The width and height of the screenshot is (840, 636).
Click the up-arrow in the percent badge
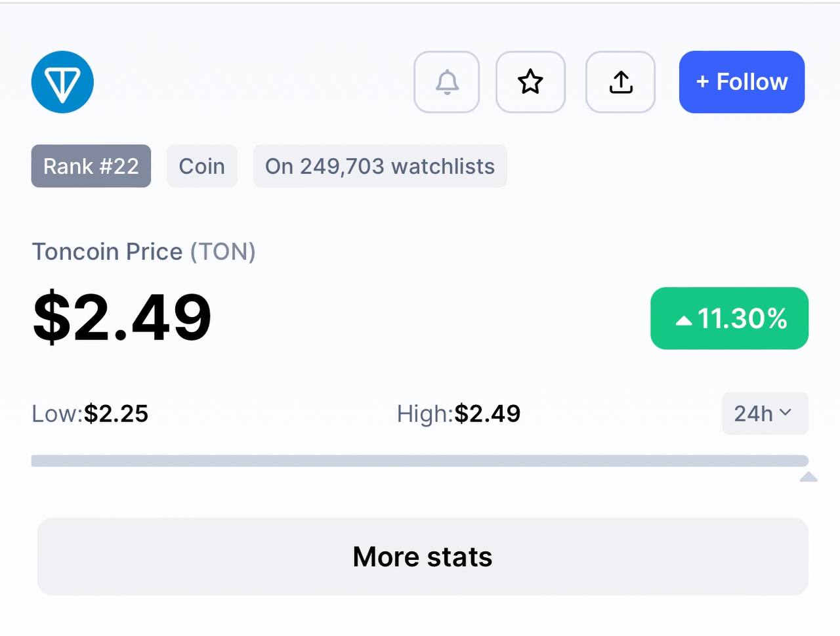(x=684, y=320)
